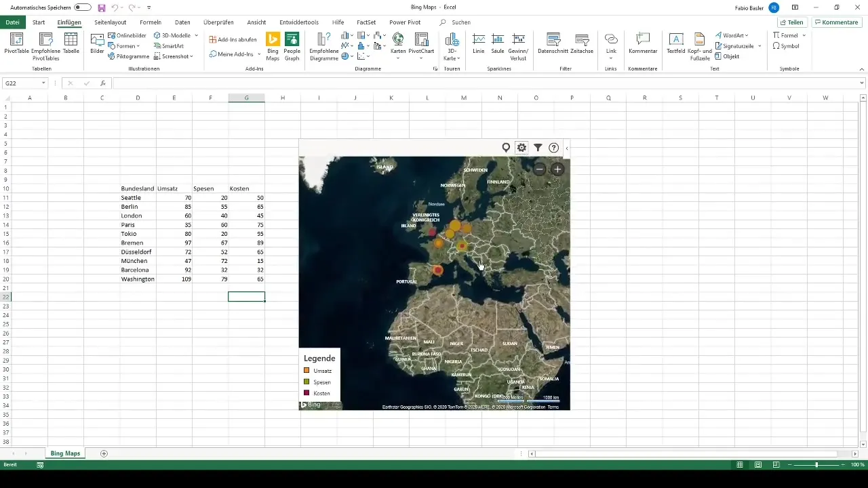Click Add-Ins abrufen
This screenshot has width=868, height=488.
point(233,39)
